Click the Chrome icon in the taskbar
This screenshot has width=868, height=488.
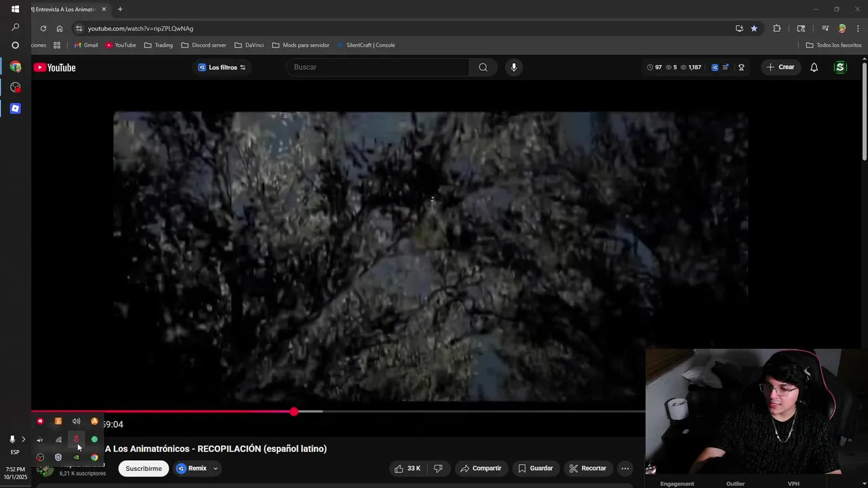pos(15,67)
